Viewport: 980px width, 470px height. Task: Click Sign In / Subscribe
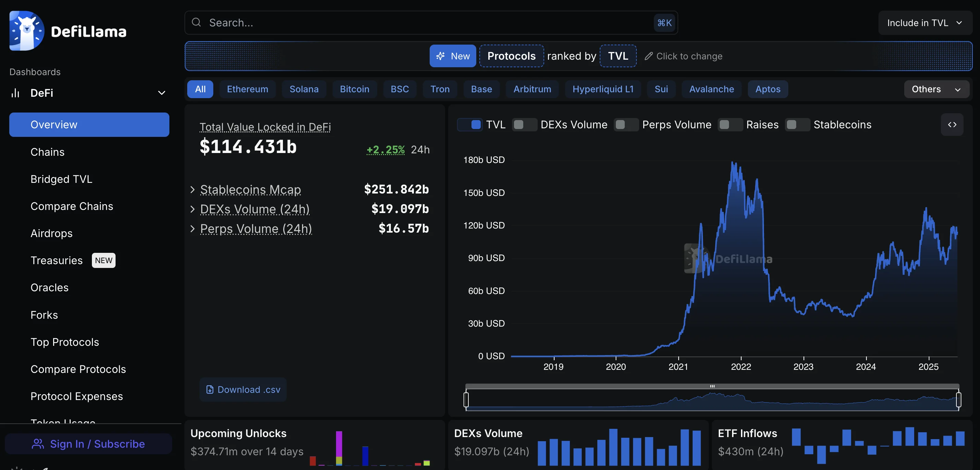click(x=88, y=444)
